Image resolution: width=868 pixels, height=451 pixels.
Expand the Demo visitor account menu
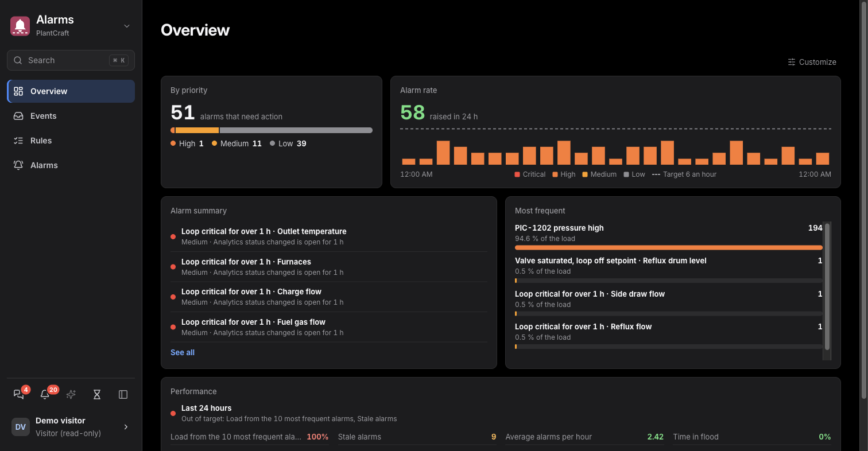pyautogui.click(x=71, y=427)
